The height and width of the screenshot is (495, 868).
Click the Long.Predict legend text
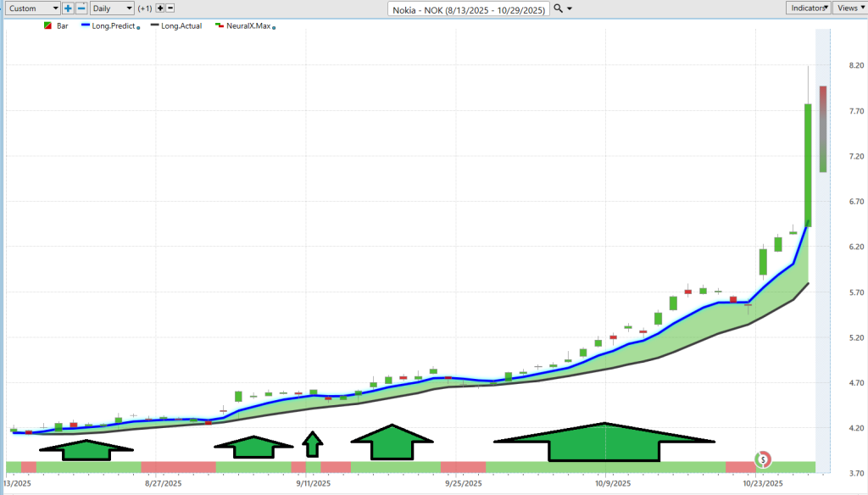coord(114,25)
